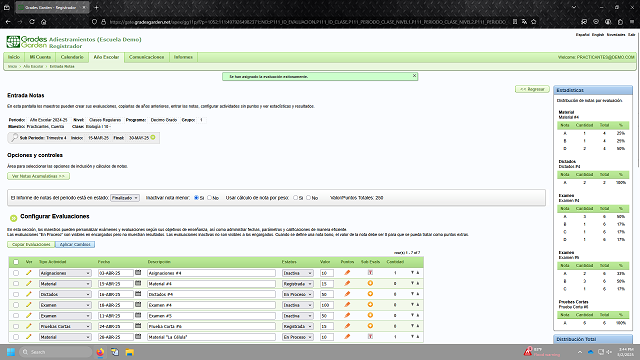Click the Puntos pen icon for Asignaciones #4
Viewport: 640px width, 360px height.
[x=347, y=273]
